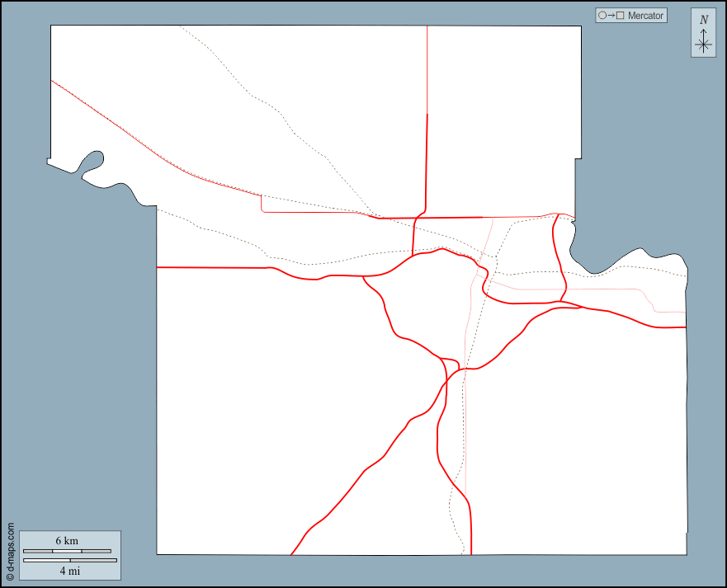Click the white middle segment of km bar

tap(67, 551)
